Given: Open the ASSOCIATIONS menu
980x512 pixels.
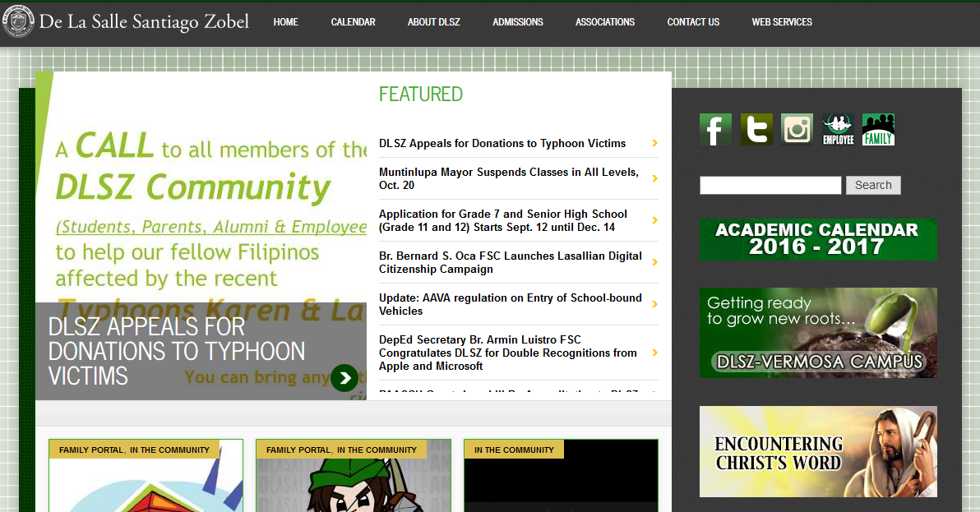Looking at the screenshot, I should click(x=605, y=22).
